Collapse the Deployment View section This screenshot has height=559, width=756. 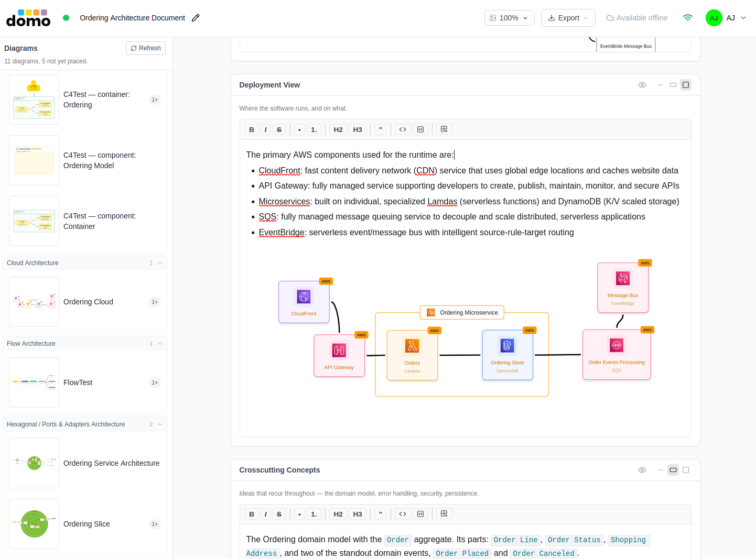click(x=661, y=85)
